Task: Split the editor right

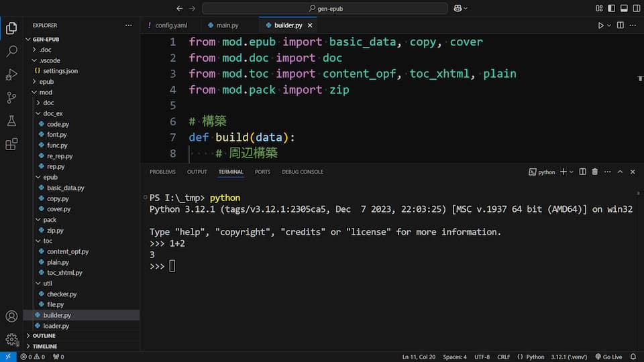Action: pyautogui.click(x=620, y=25)
